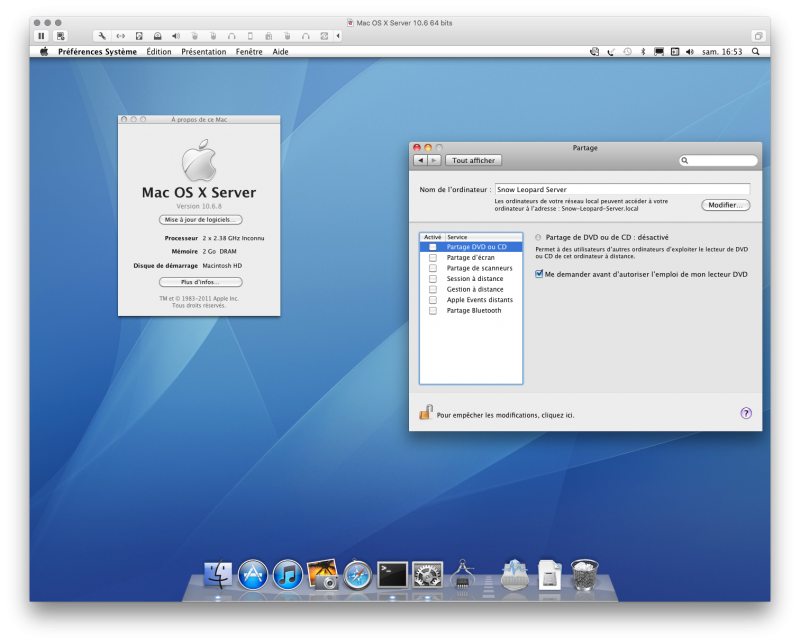Click the Partage search field
800x644 pixels.
tap(718, 160)
